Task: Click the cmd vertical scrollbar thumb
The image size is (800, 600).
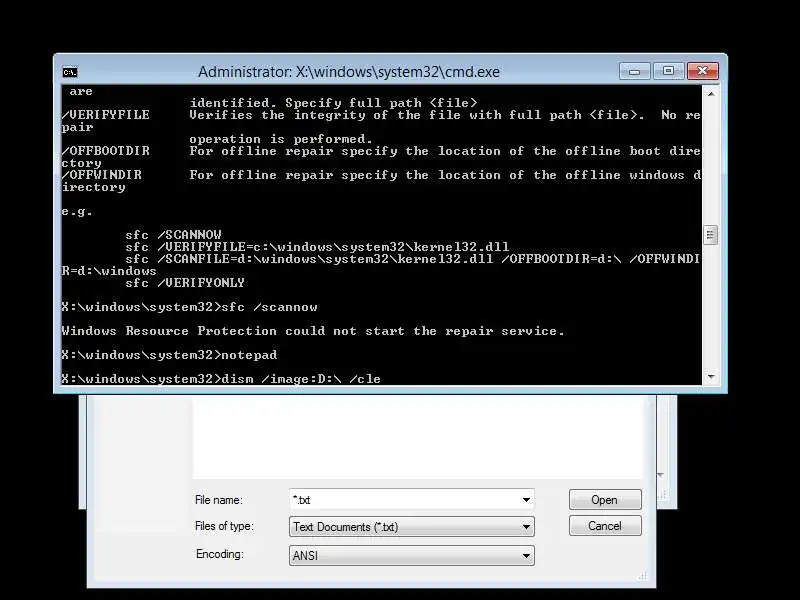Action: tap(710, 235)
